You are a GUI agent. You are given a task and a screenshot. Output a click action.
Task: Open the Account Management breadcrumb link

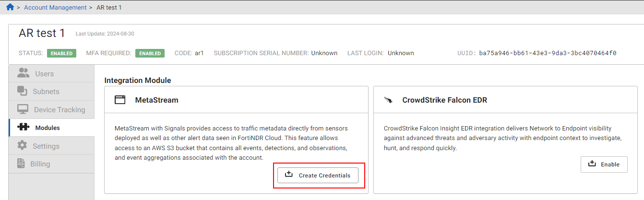point(55,8)
